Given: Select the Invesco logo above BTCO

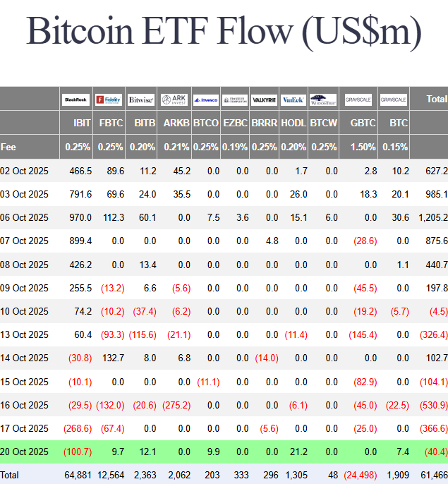Looking at the screenshot, I should coord(205,99).
